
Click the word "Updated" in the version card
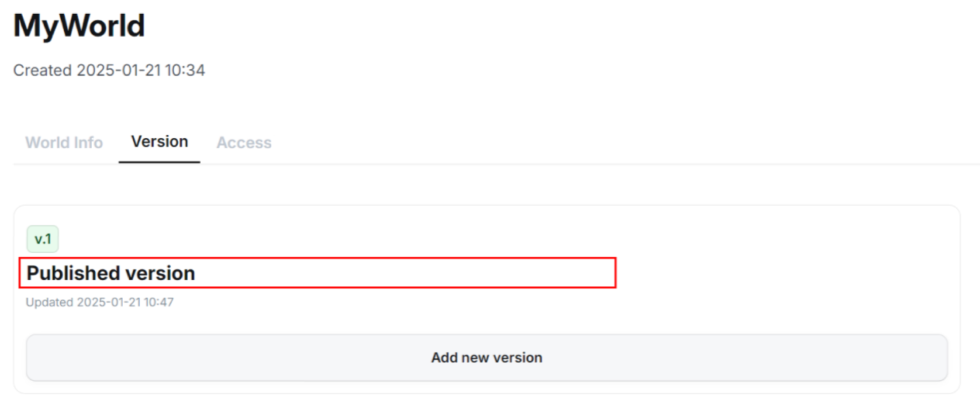[50, 302]
